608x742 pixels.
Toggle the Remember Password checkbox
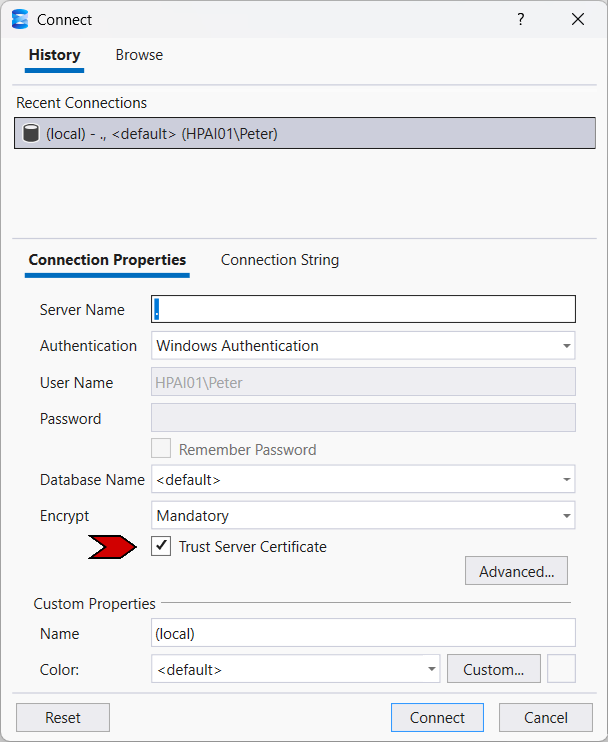point(160,449)
